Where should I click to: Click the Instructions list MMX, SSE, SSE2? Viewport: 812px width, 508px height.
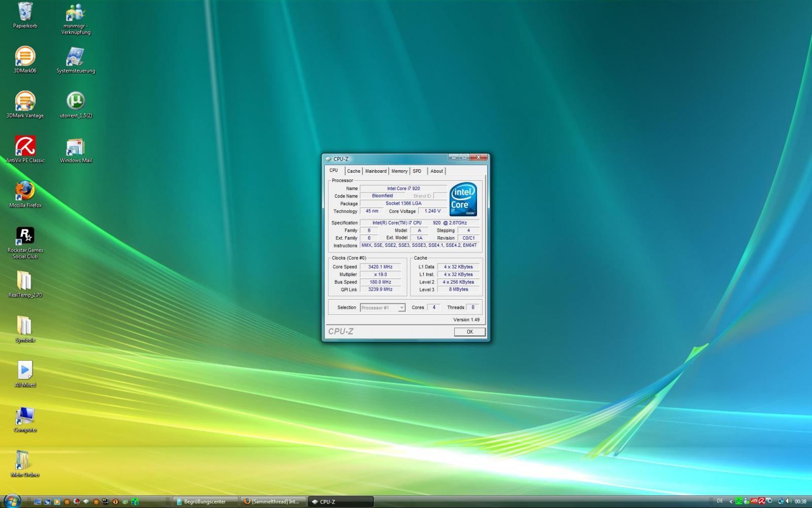(419, 245)
